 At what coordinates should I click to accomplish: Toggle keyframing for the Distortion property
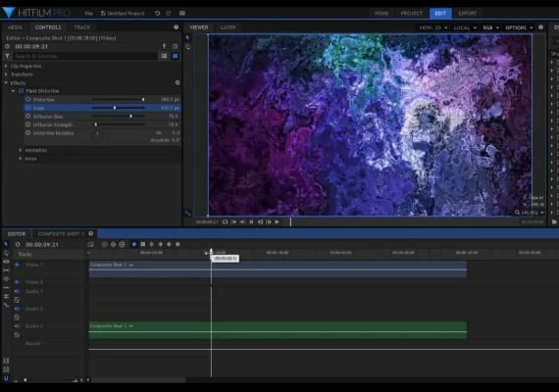[x=27, y=99]
